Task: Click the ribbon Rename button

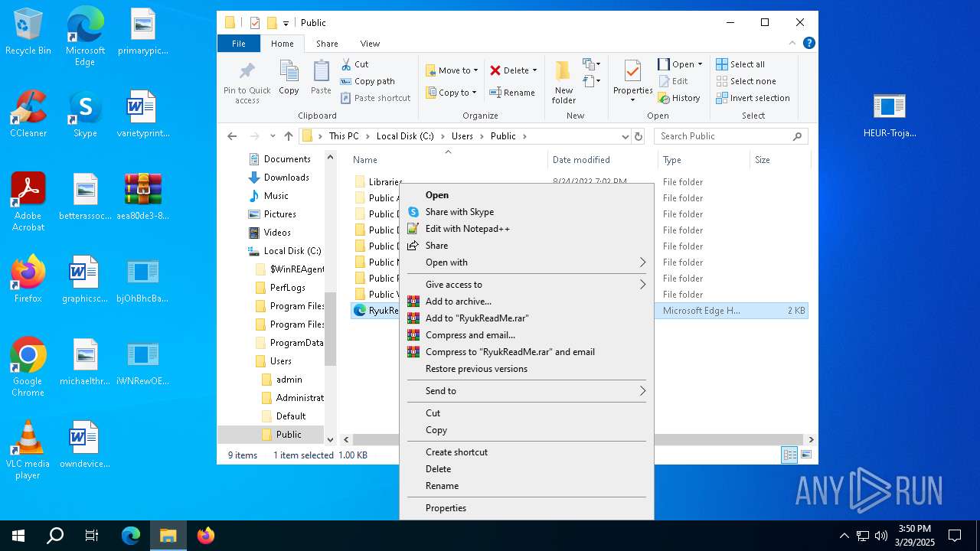Action: pos(512,93)
